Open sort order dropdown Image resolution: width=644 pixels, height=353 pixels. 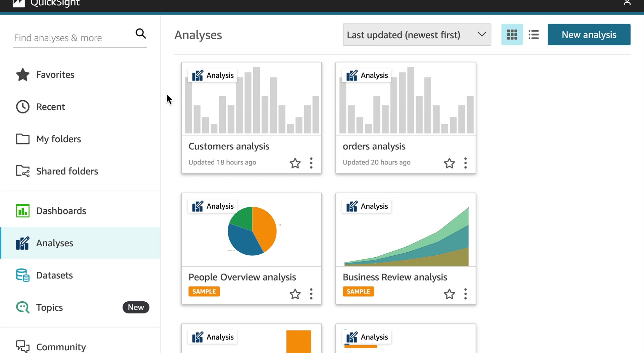(417, 35)
